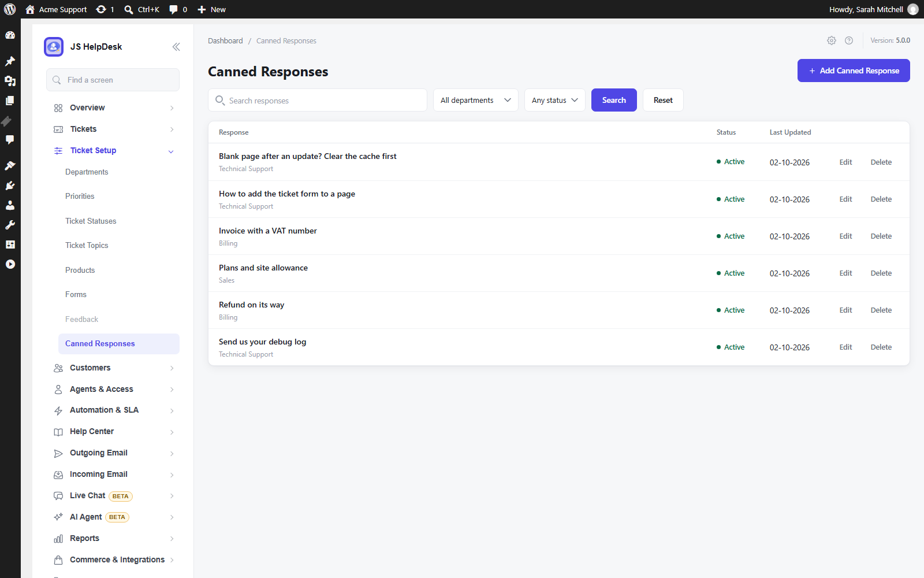Click the JS HelpDesk logo icon

click(x=54, y=47)
